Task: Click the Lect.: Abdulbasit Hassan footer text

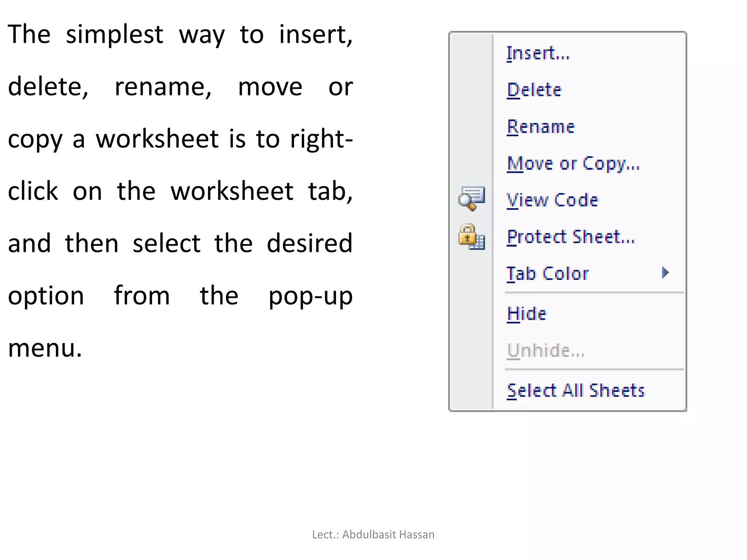Action: 373,534
